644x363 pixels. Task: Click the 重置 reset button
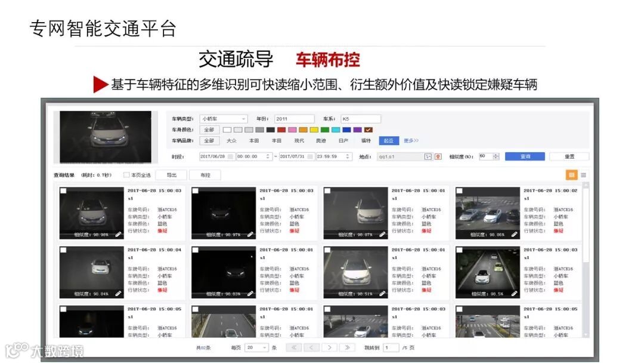coord(569,156)
